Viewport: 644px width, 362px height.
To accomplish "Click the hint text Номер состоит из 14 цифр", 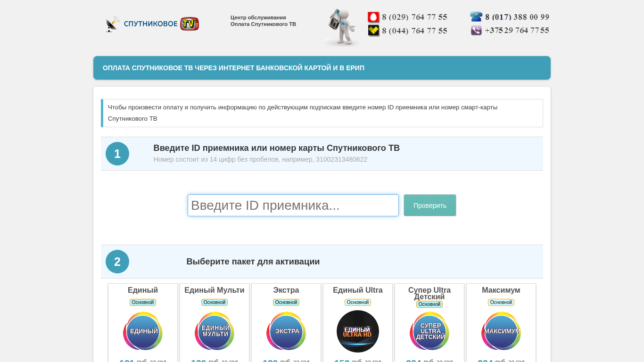I will coord(260,159).
